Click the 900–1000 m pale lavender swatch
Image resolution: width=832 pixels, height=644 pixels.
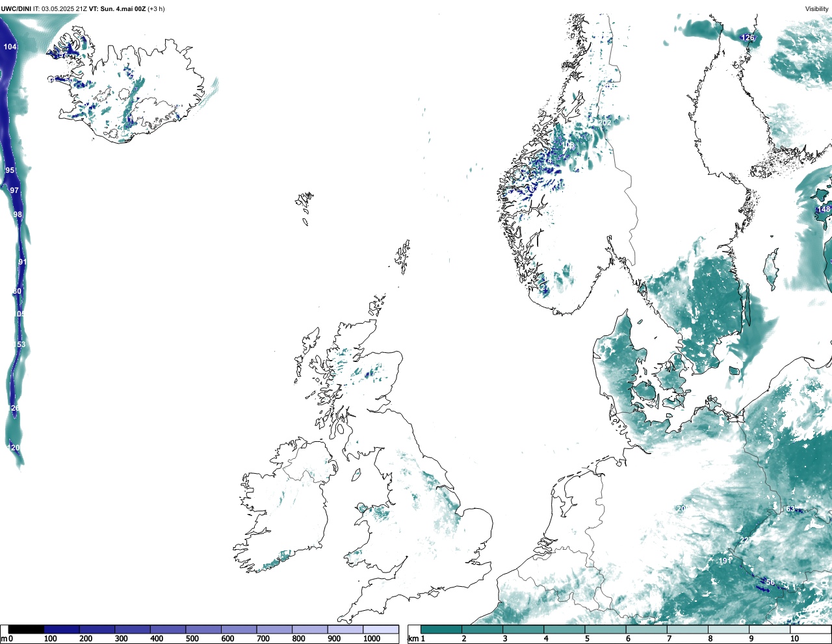(x=345, y=629)
